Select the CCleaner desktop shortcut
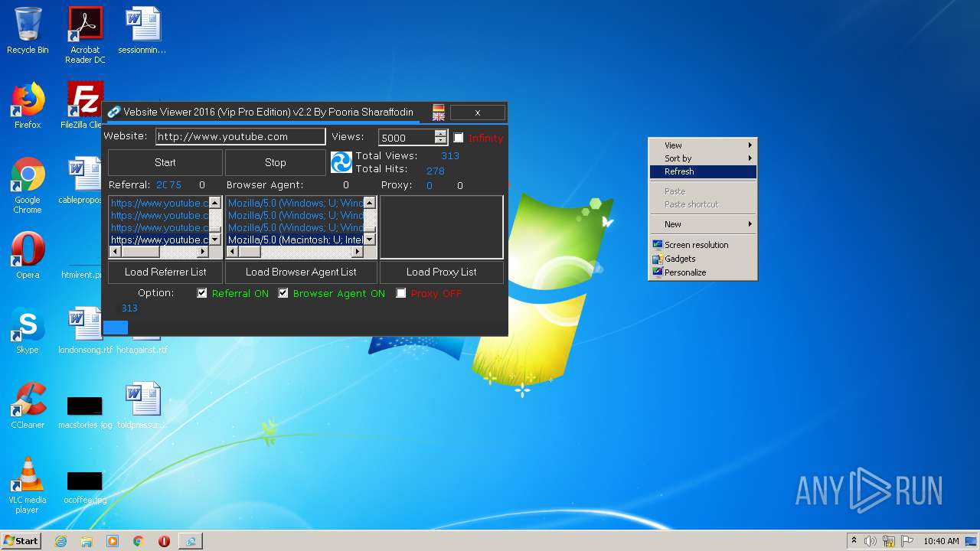 [28, 406]
